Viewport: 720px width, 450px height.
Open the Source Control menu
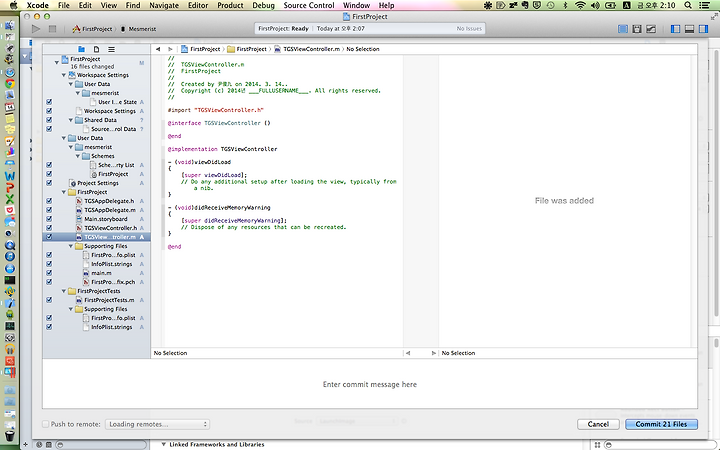[309, 6]
